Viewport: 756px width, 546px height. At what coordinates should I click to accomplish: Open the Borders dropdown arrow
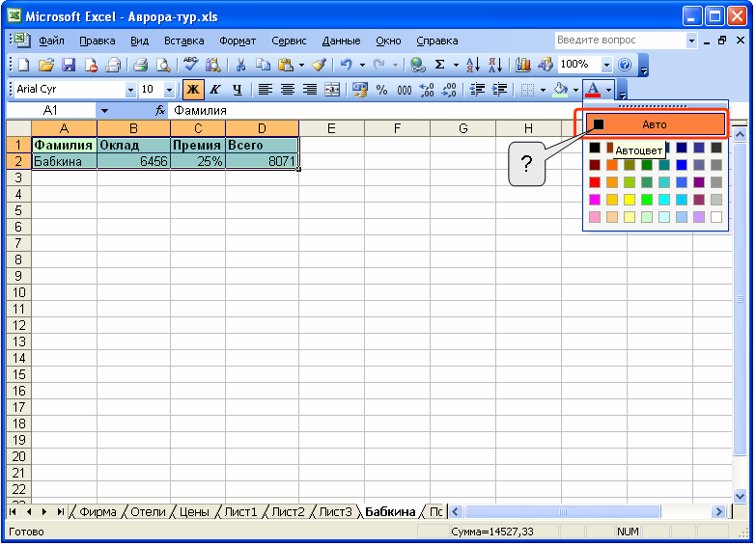pyautogui.click(x=543, y=90)
